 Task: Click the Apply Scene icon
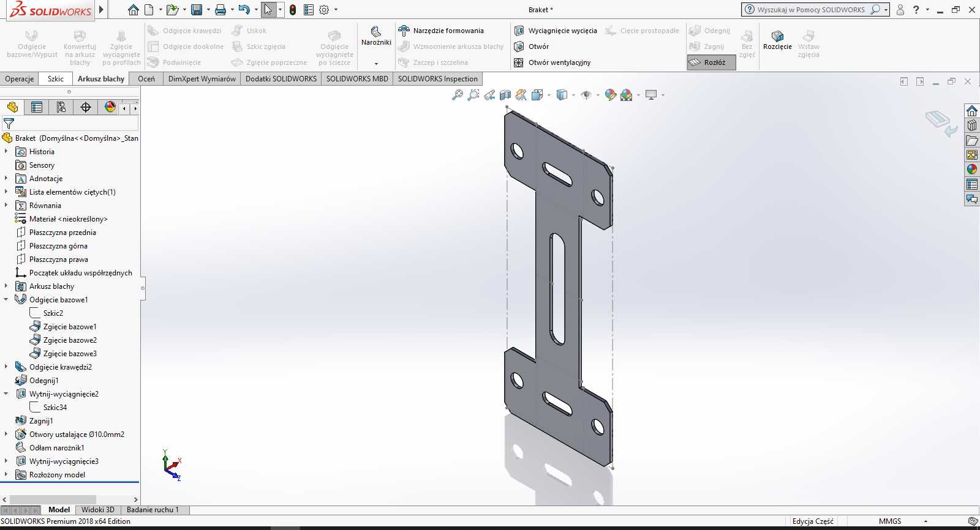[626, 95]
